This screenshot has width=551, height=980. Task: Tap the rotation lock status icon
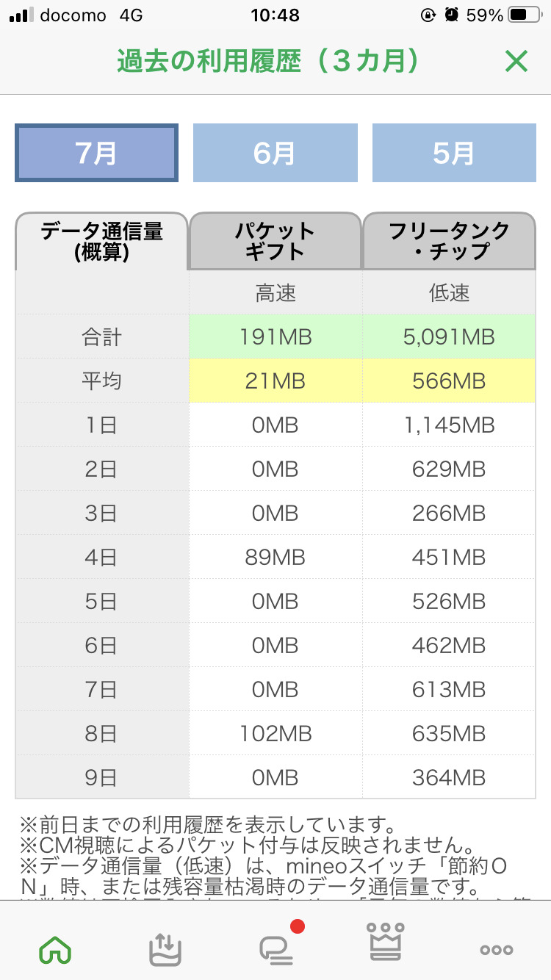[x=428, y=15]
